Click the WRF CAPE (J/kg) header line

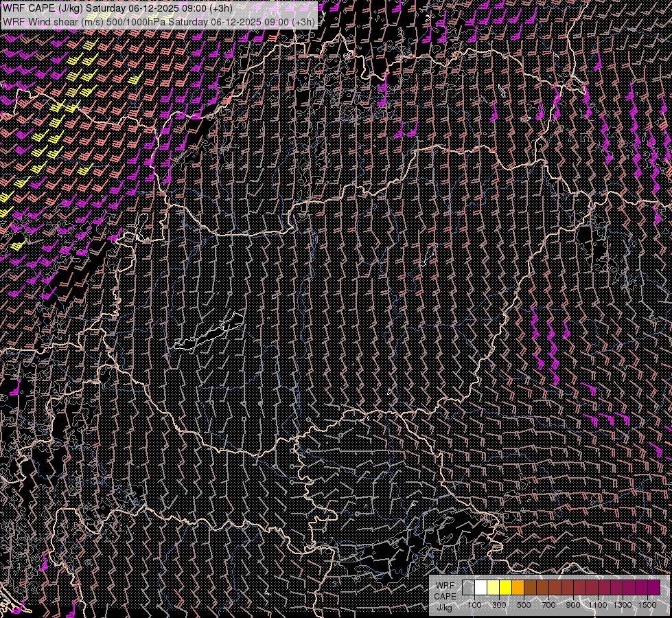(118, 8)
